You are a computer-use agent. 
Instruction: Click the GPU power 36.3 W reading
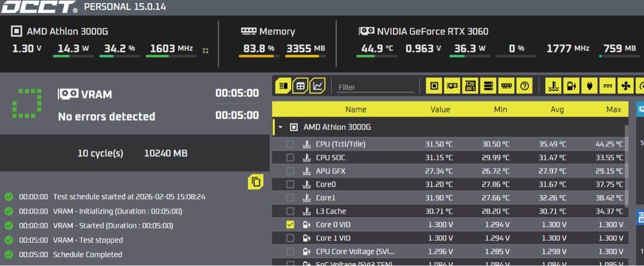469,48
